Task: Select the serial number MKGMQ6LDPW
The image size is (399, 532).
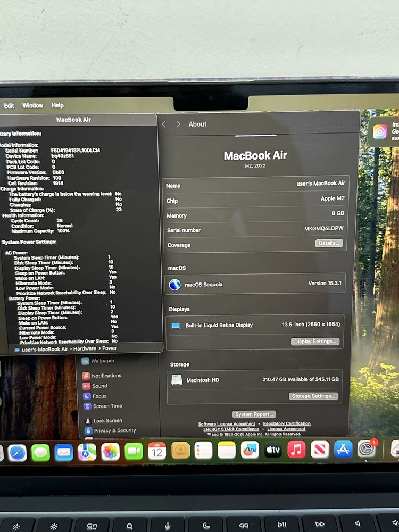Action: pyautogui.click(x=323, y=228)
